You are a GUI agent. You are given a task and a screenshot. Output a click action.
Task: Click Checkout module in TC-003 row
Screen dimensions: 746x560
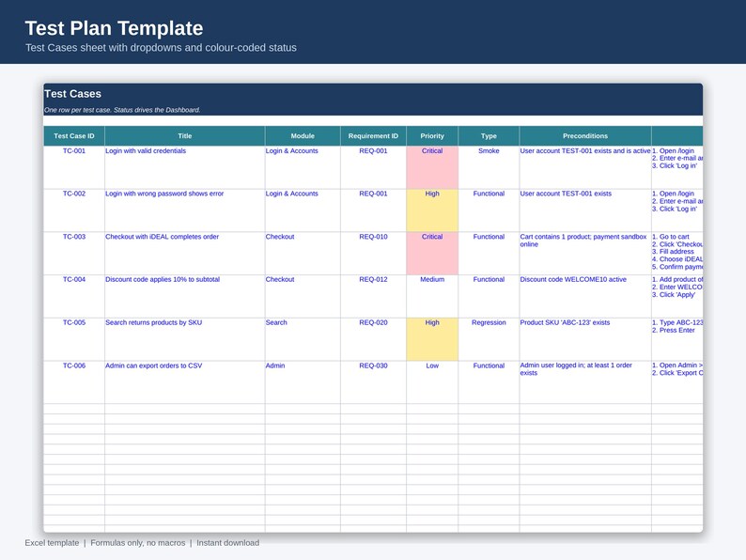[303, 254]
